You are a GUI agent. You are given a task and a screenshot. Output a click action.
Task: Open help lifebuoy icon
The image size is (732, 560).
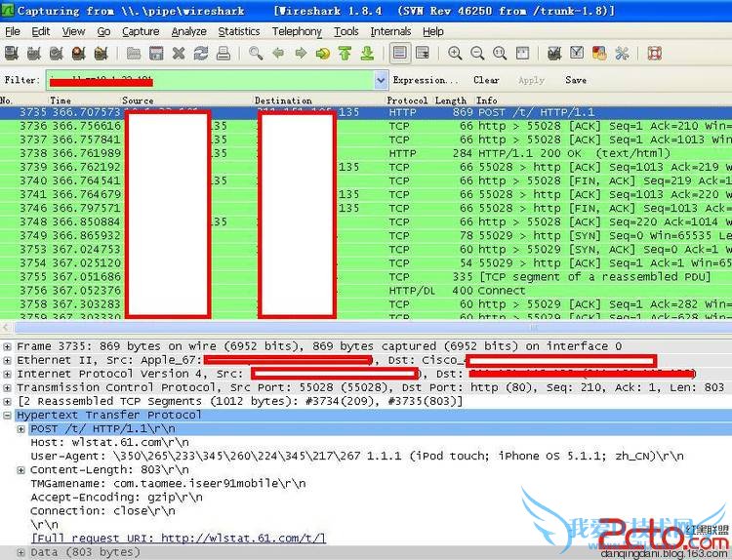[x=655, y=54]
